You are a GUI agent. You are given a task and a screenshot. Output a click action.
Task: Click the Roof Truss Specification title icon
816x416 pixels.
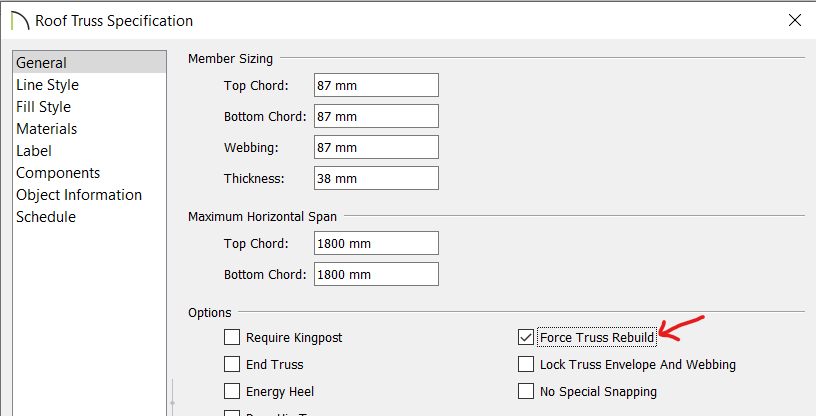pos(20,21)
